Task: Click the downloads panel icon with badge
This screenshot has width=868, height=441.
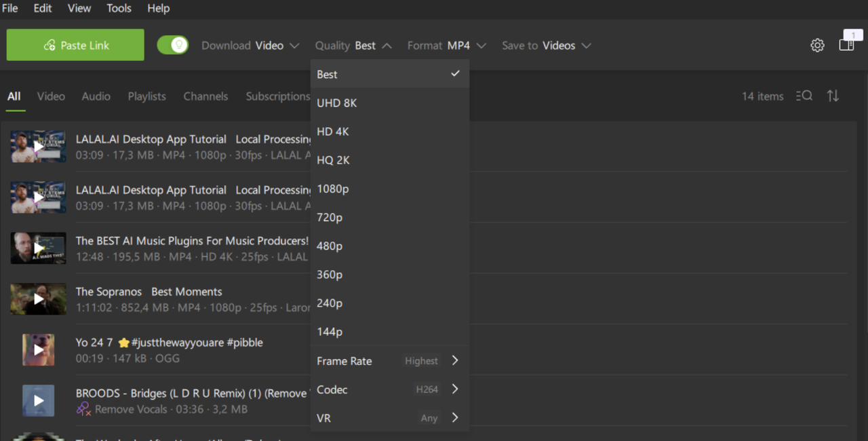Action: (x=848, y=43)
